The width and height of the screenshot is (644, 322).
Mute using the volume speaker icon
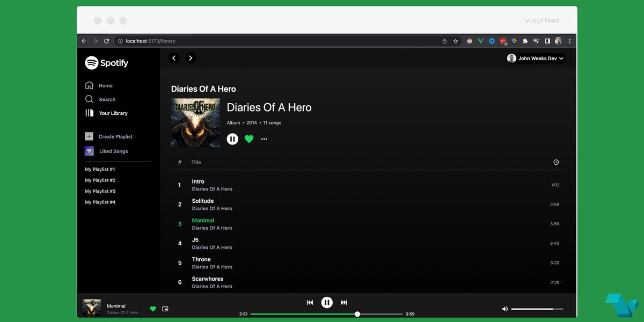point(504,309)
